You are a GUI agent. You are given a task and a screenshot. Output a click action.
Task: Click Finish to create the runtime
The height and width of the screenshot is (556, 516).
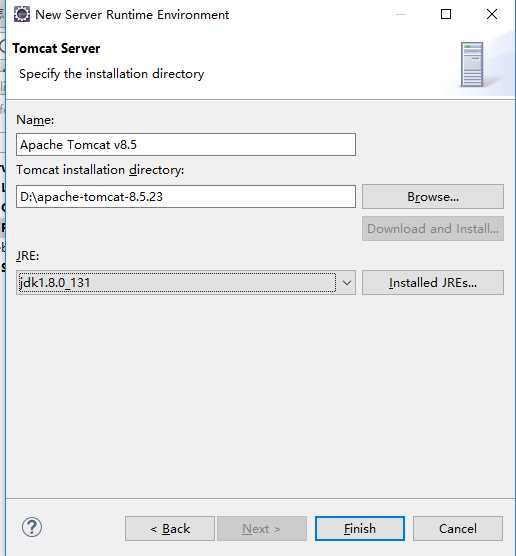tap(360, 529)
